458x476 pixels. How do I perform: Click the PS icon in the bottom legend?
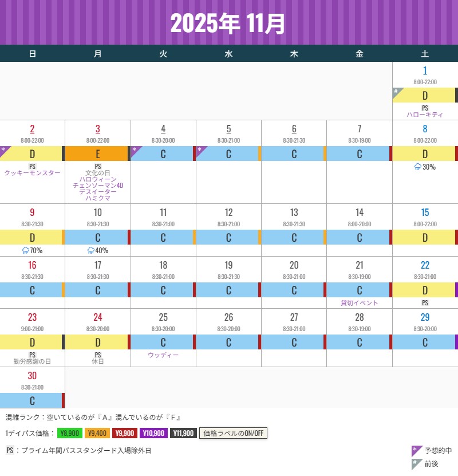tap(8, 450)
